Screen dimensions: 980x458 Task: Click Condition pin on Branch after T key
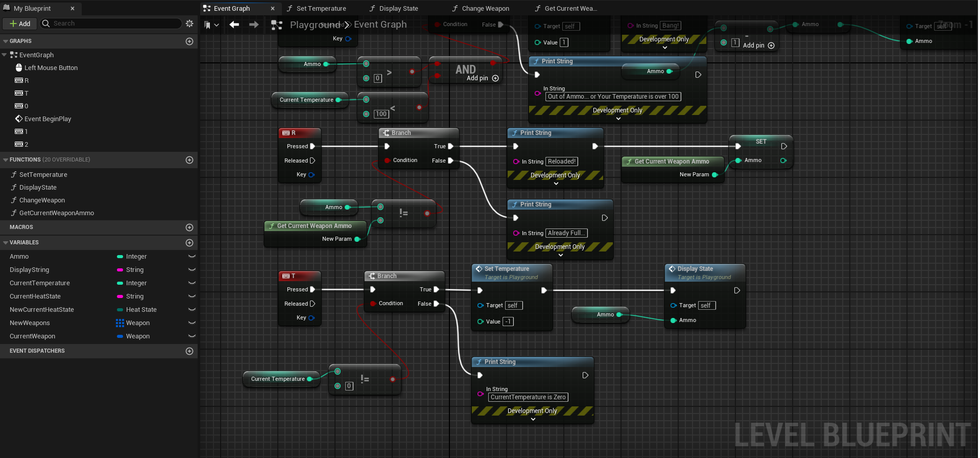(373, 304)
